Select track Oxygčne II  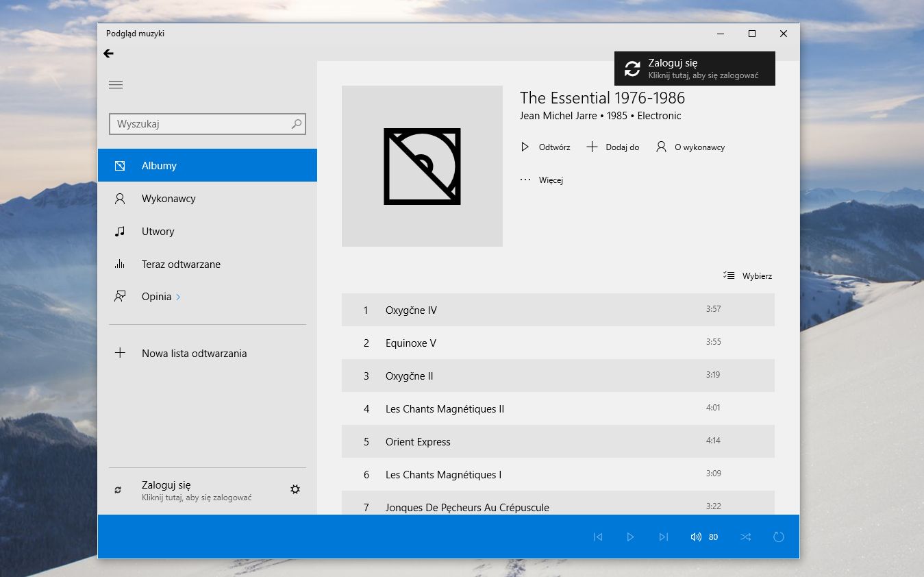click(x=558, y=376)
